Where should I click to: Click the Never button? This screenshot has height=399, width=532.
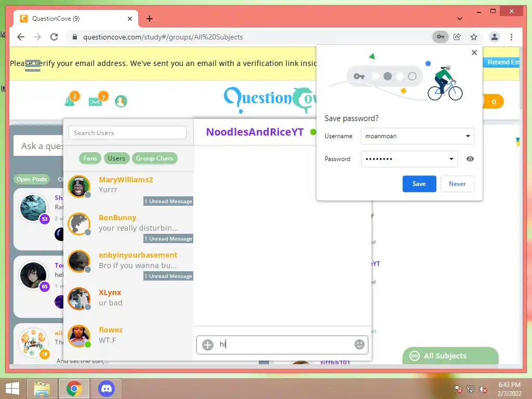(457, 184)
